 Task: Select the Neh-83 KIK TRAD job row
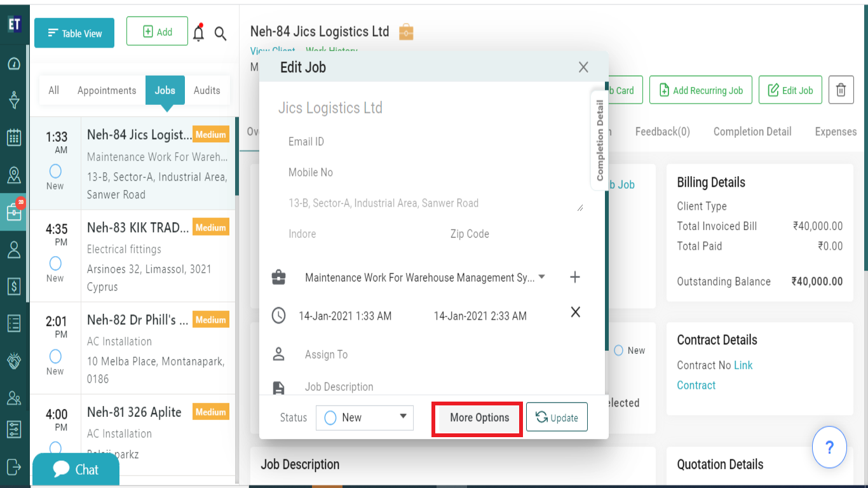pyautogui.click(x=133, y=257)
